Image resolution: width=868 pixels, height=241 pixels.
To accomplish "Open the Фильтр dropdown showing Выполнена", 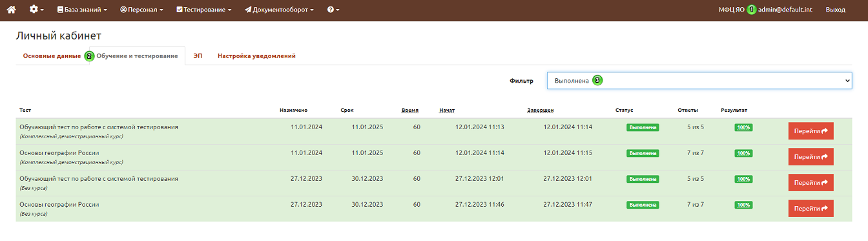I will click(x=699, y=81).
